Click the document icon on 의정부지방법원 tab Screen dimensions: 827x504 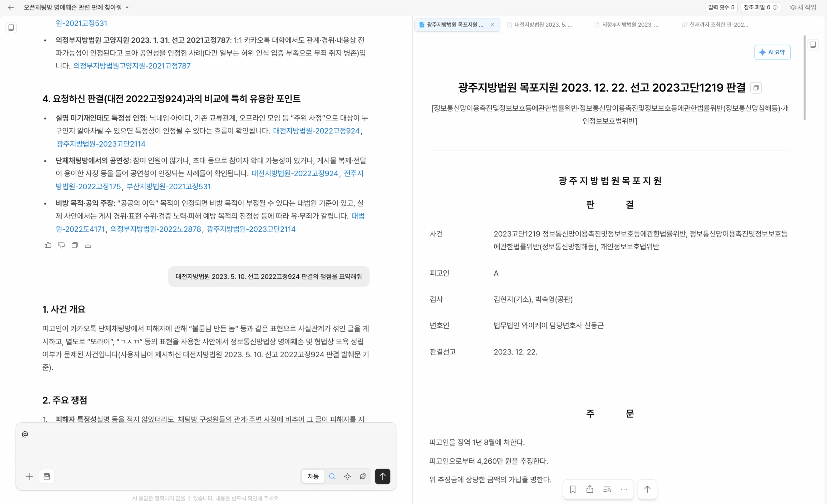(x=597, y=25)
